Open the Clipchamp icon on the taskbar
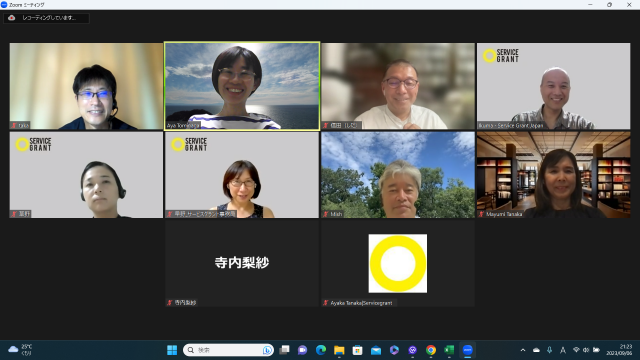Viewport: 640px width, 360px height. click(x=394, y=350)
